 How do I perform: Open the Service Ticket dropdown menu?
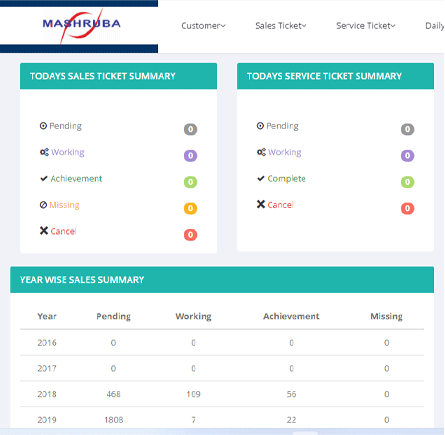pos(366,26)
